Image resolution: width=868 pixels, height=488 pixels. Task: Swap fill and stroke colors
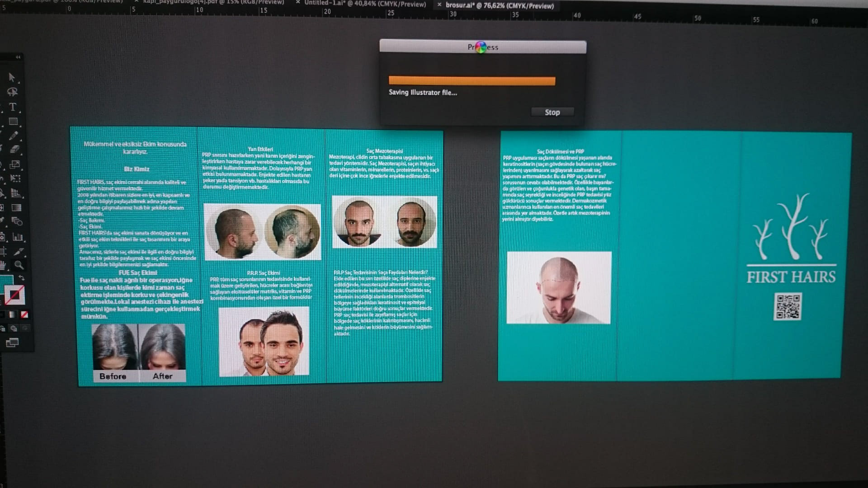21,278
